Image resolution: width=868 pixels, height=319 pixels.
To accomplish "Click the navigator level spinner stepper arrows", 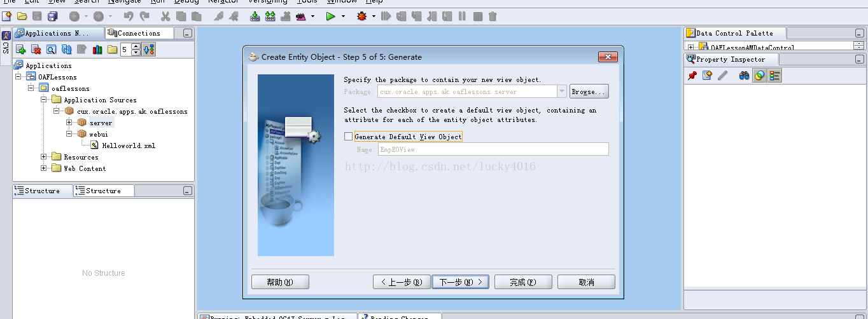I will pos(136,49).
